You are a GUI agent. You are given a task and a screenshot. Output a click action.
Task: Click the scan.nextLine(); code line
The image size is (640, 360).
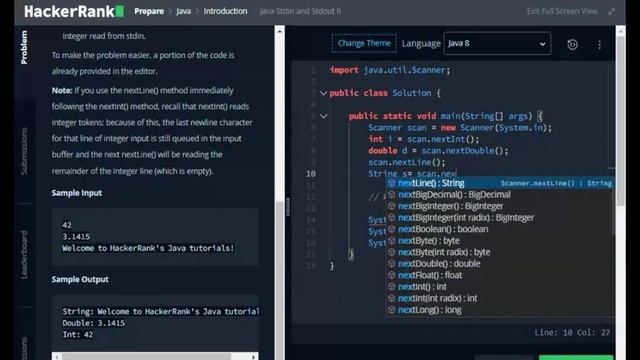(407, 162)
